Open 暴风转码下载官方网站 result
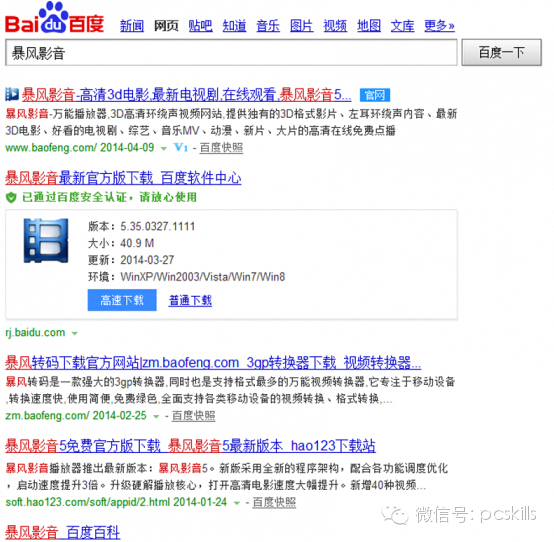The height and width of the screenshot is (542, 554). pyautogui.click(x=213, y=363)
